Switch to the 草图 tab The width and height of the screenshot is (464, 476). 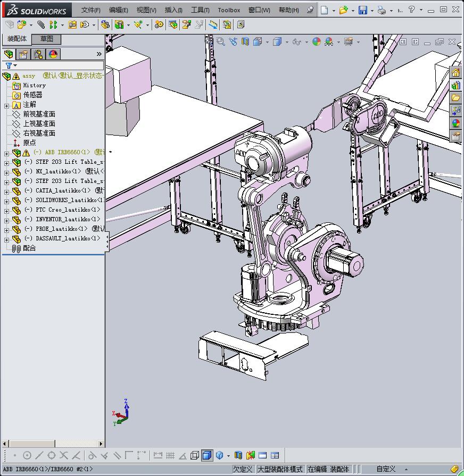pyautogui.click(x=47, y=39)
